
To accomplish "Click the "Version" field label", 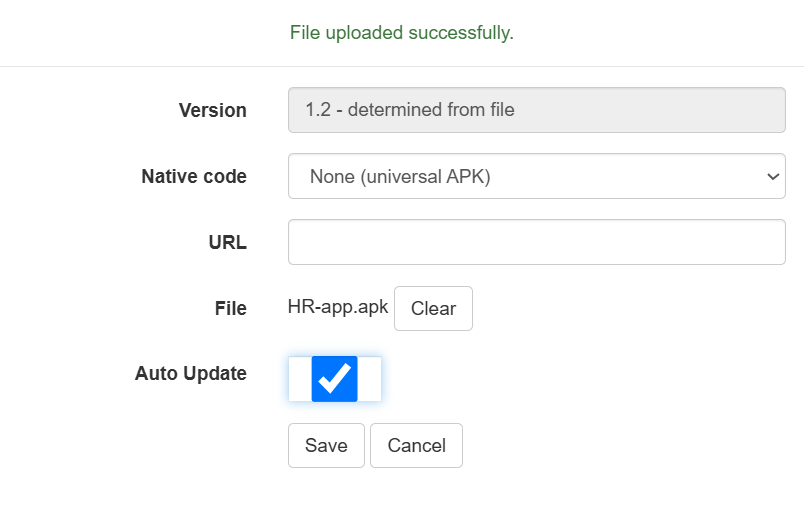I will pos(212,110).
